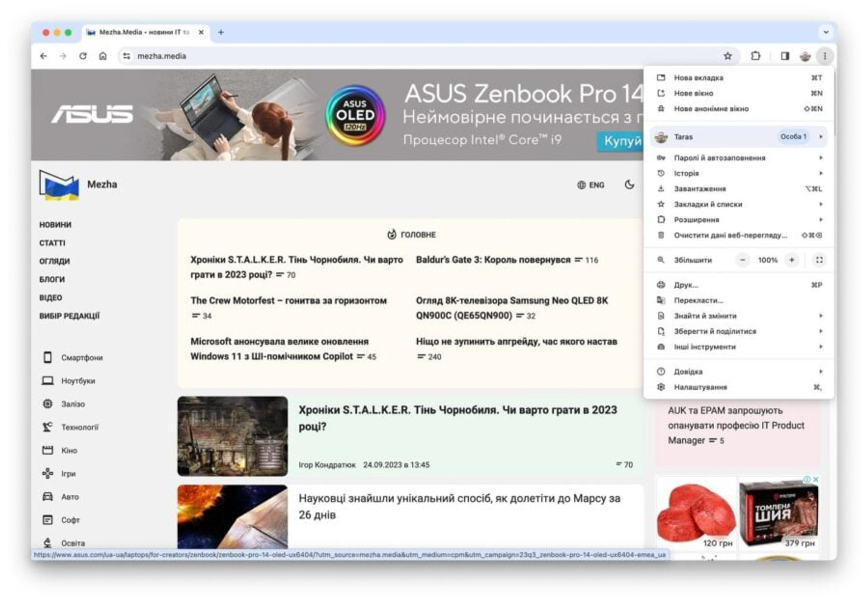Select 'Перекласти...' menu item
The height and width of the screenshot is (601, 868).
(x=739, y=300)
